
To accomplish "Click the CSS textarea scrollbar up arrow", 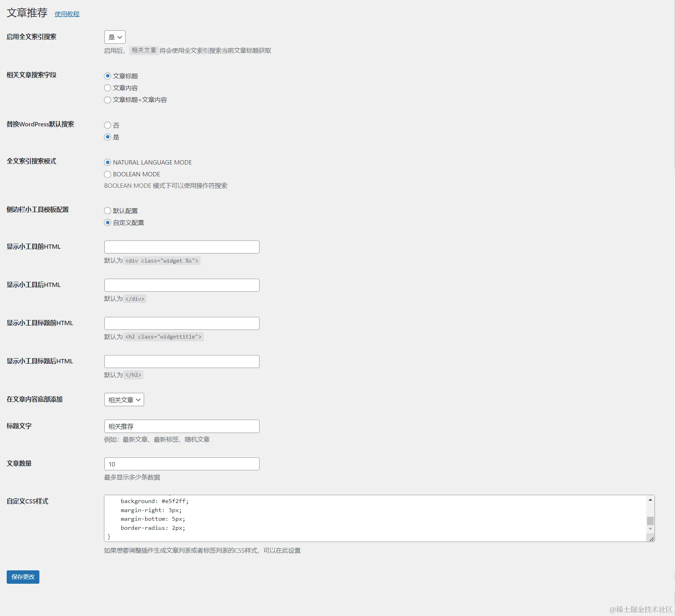I will coord(650,499).
